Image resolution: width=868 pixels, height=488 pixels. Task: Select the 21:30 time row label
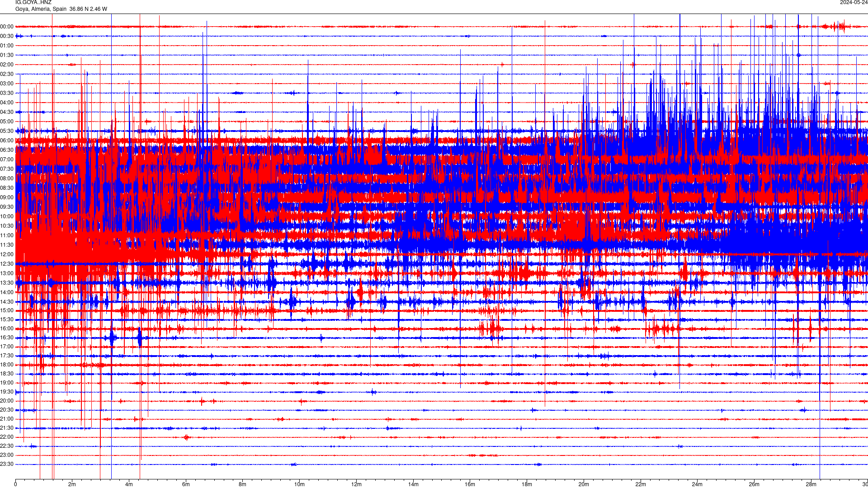pyautogui.click(x=7, y=428)
